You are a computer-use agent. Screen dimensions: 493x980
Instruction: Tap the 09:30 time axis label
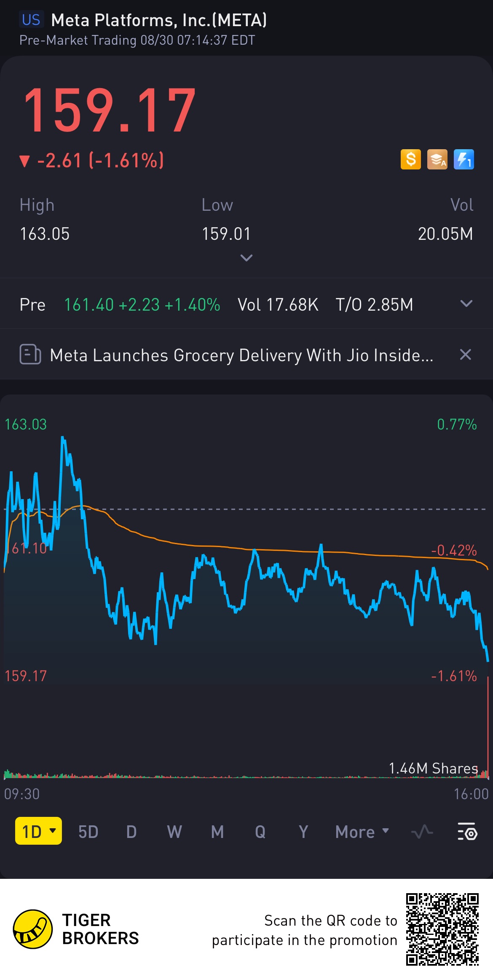click(22, 794)
